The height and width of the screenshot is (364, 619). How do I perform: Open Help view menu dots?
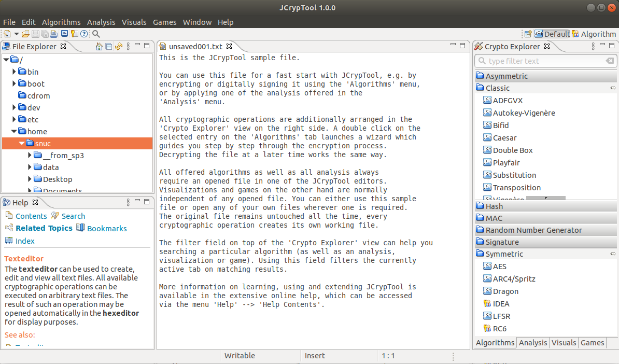pos(128,203)
